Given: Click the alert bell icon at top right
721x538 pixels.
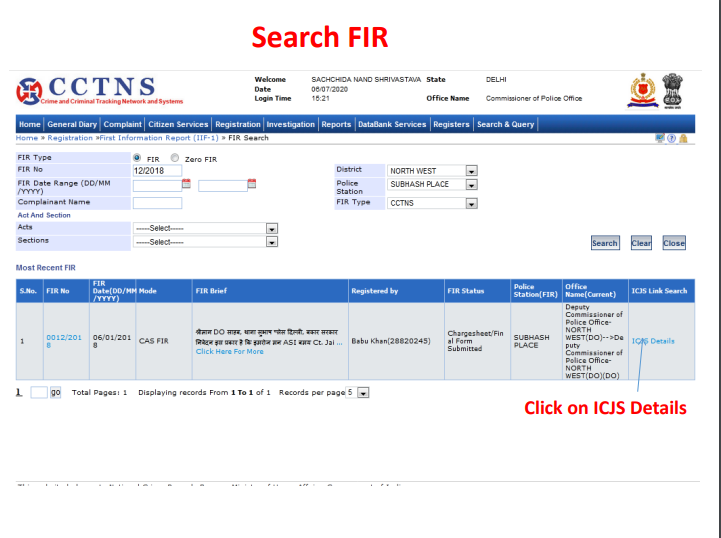Looking at the screenshot, I should [x=683, y=138].
